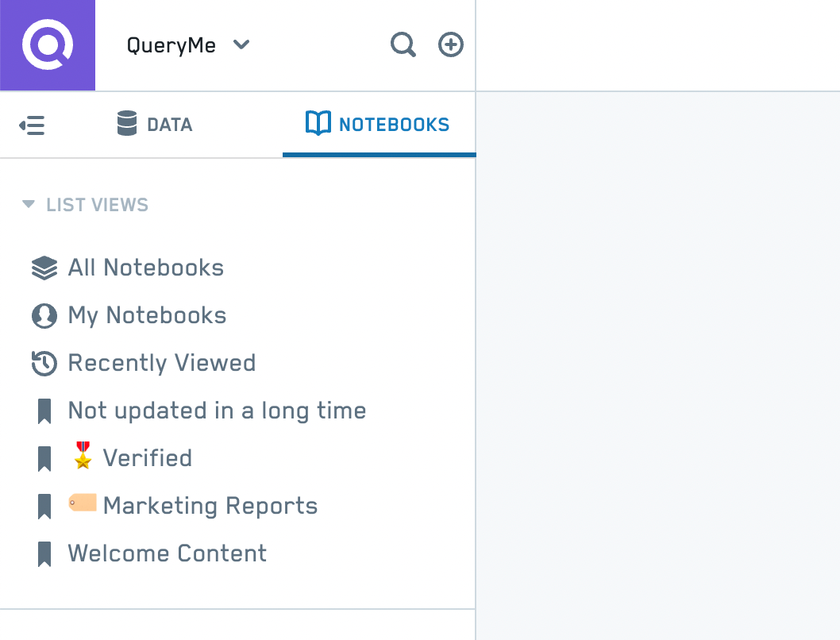The width and height of the screenshot is (840, 640).
Task: Collapse the sidebar with the arrow-list icon
Action: pyautogui.click(x=32, y=125)
